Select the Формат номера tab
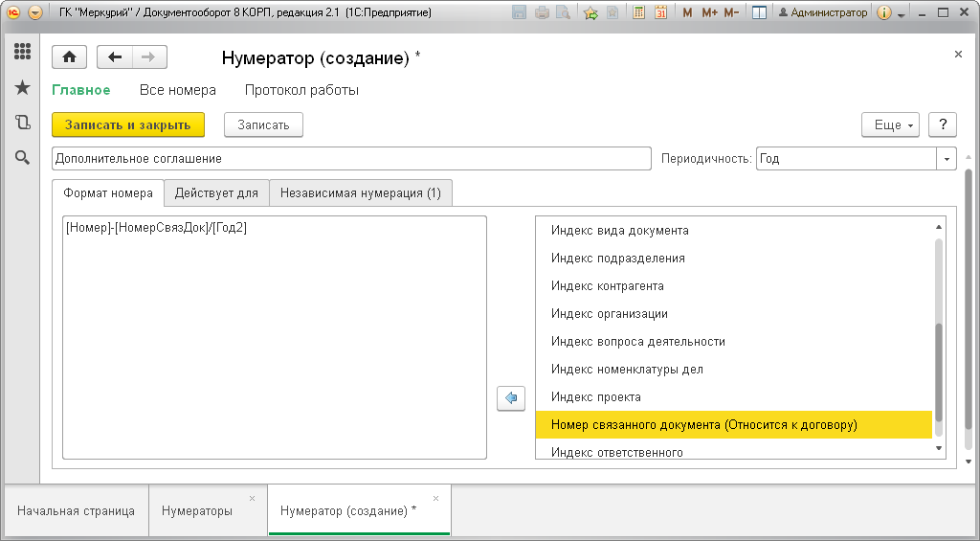 point(108,192)
